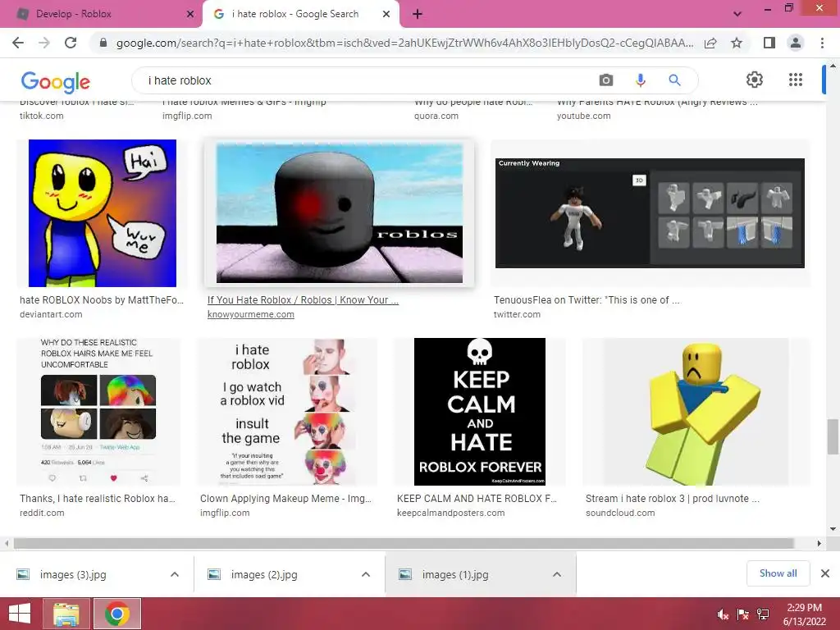Open the Google apps grid
This screenshot has height=630, width=840.
pyautogui.click(x=796, y=80)
